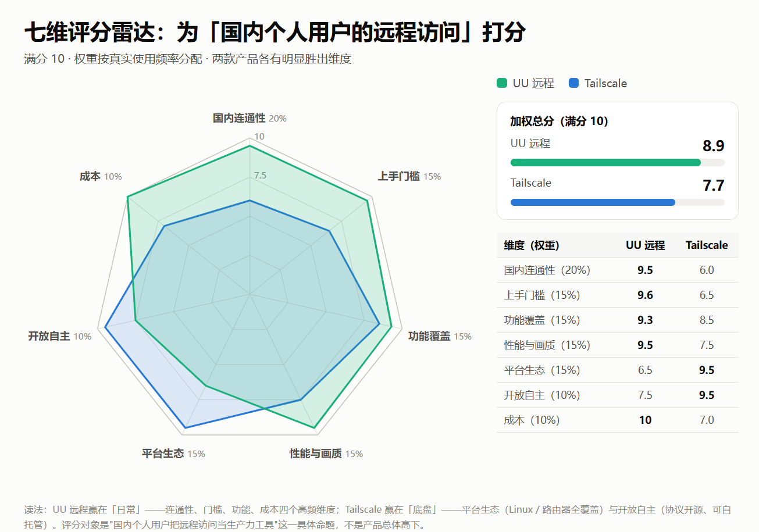Click the 8.9 total score value
The image size is (759, 532).
click(713, 146)
